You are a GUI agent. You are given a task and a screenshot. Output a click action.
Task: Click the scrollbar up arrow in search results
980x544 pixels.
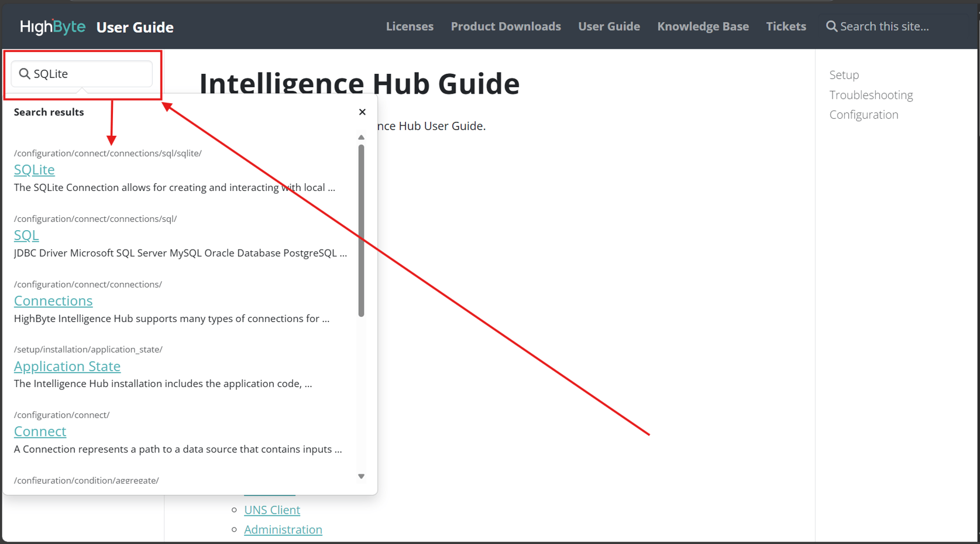[x=361, y=138]
